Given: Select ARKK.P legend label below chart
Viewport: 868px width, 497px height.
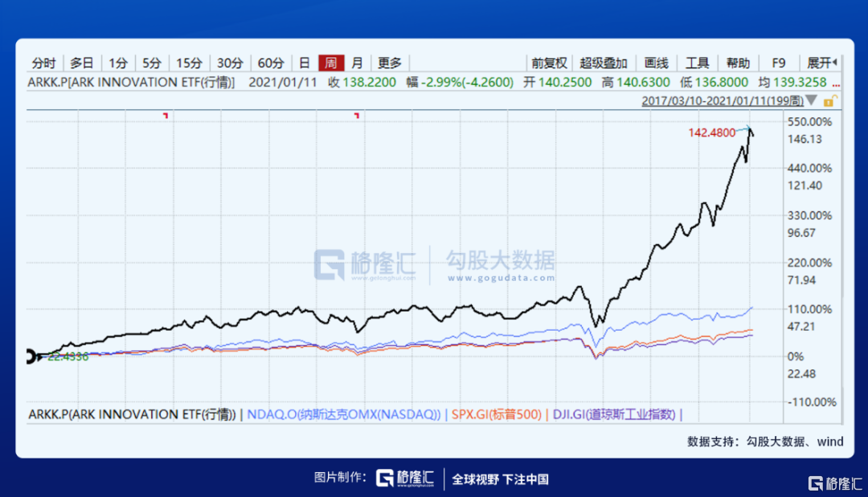Looking at the screenshot, I should [x=132, y=414].
